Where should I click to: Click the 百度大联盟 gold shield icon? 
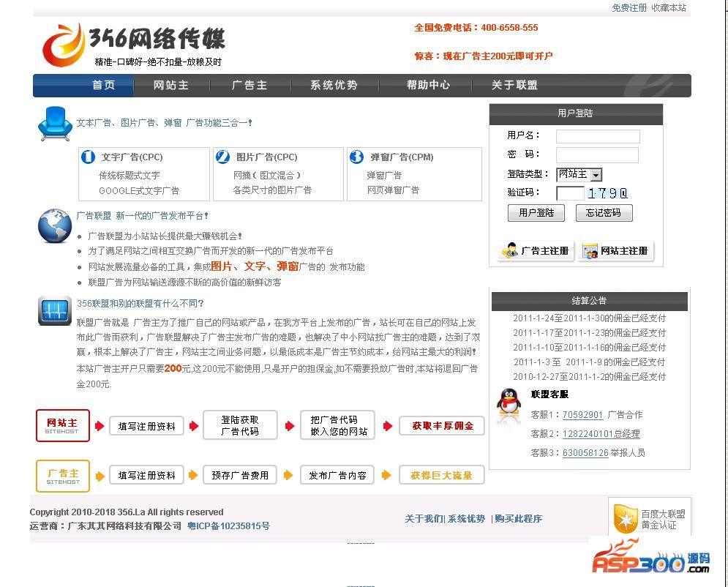pyautogui.click(x=625, y=519)
